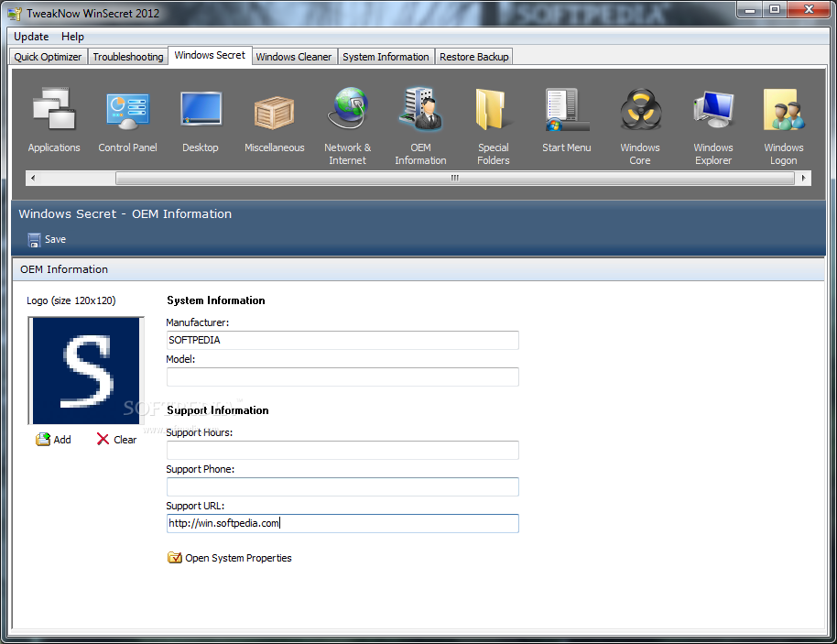837x644 pixels.
Task: Click the Support URL input field
Action: (342, 523)
